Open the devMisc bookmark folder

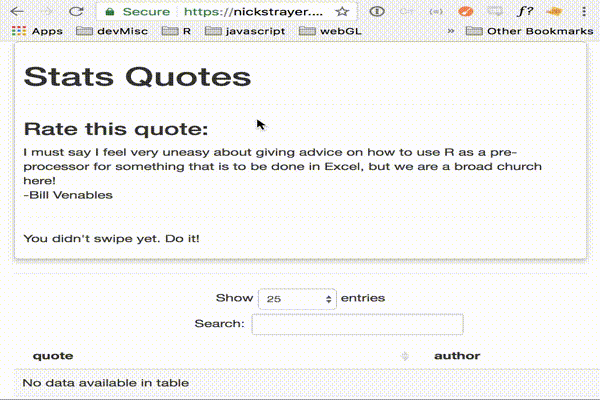coord(113,31)
